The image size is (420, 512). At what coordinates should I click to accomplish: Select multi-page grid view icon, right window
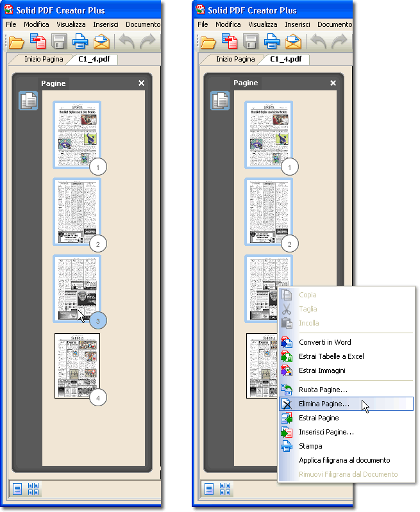tap(225, 489)
